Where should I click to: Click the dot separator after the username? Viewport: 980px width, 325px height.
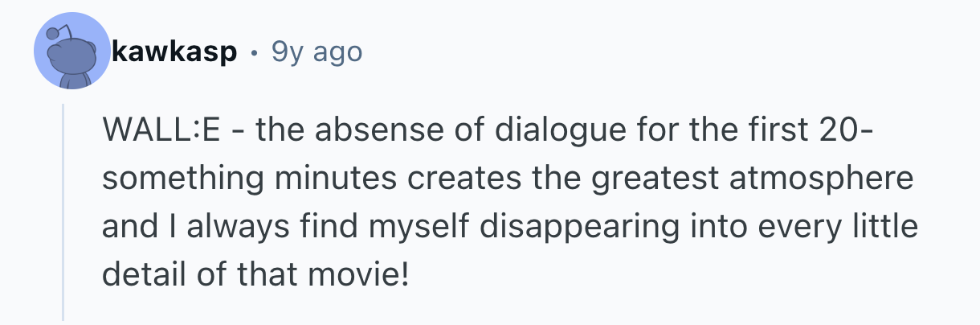[255, 54]
